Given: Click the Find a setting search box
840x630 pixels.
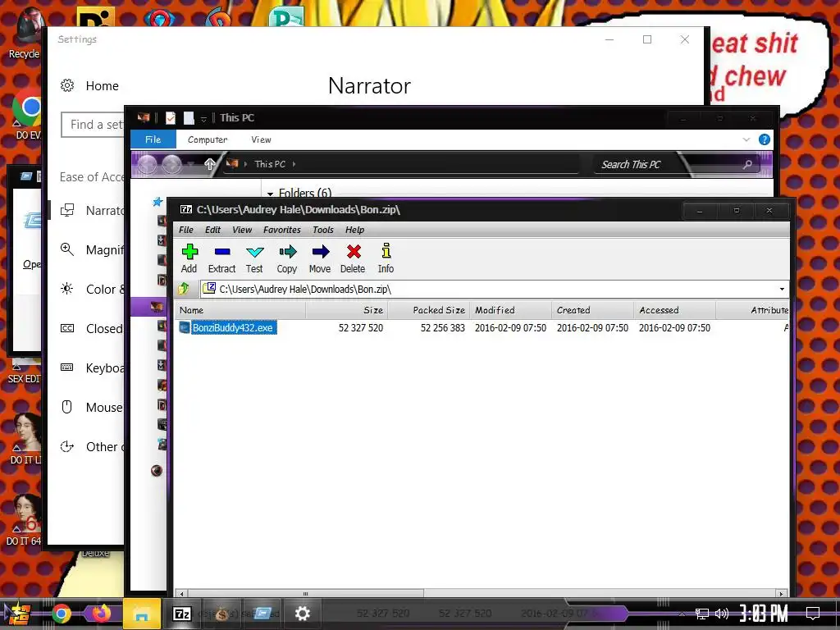Looking at the screenshot, I should pyautogui.click(x=93, y=125).
